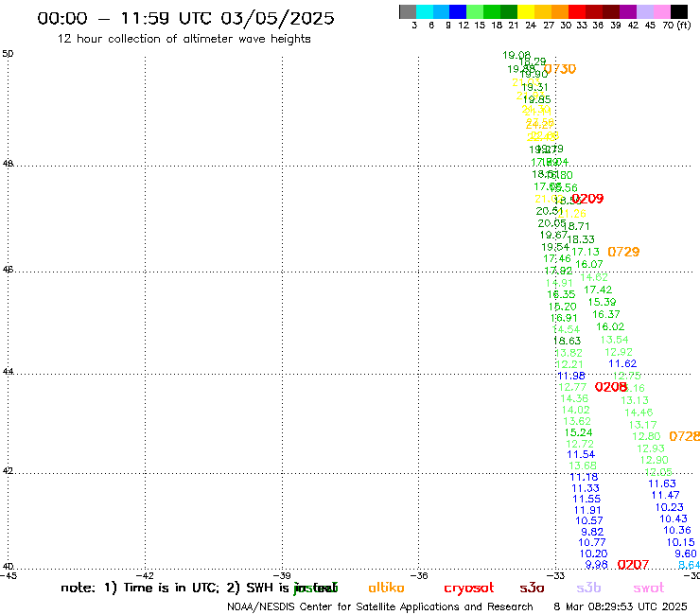Click the altika legend label
Screen dimensions: 700x615
point(386,588)
